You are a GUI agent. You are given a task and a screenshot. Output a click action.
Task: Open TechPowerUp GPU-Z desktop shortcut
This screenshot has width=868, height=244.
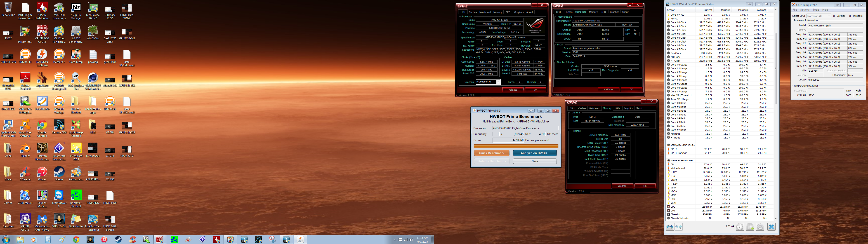[x=93, y=11]
